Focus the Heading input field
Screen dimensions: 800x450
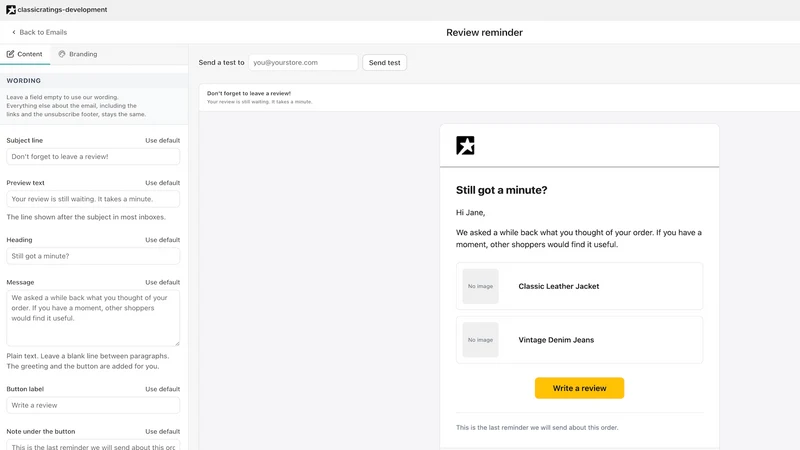point(93,256)
